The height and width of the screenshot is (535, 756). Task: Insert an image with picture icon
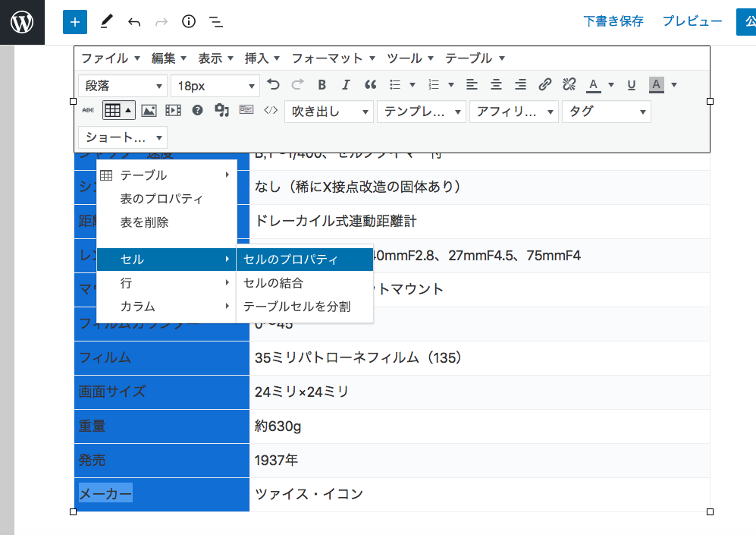tap(149, 111)
